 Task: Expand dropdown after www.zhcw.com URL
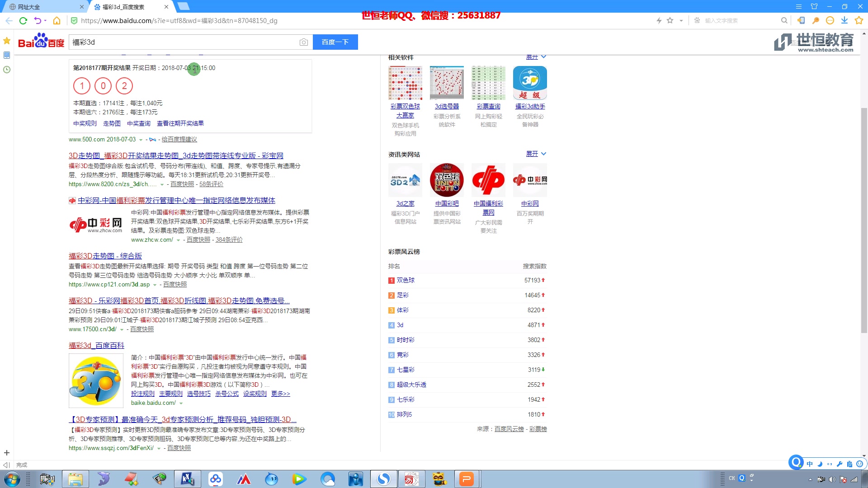[x=178, y=240]
